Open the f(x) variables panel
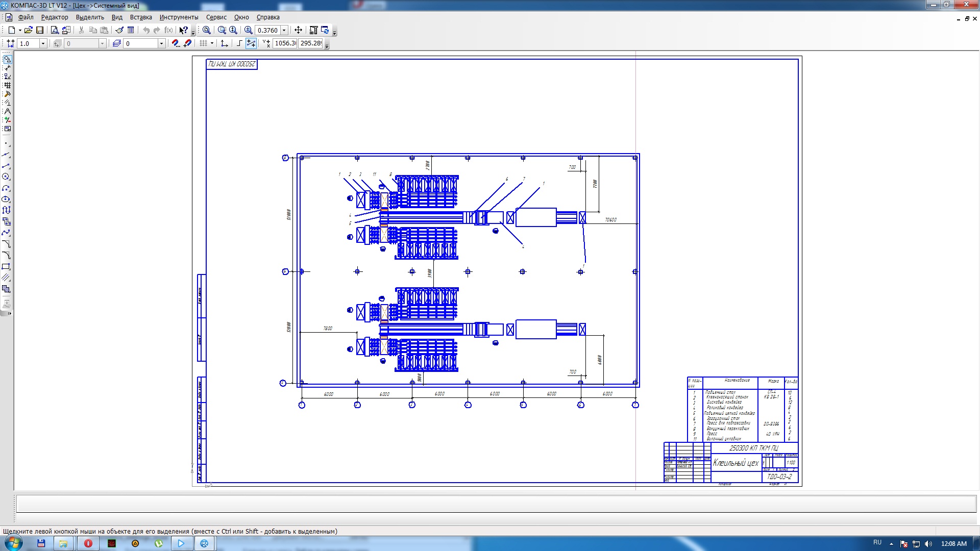 tap(168, 30)
